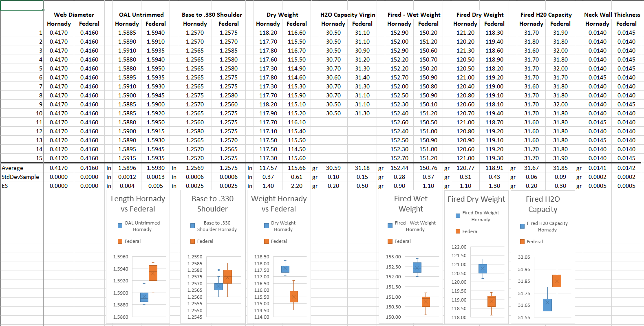
Task: Select average H2O Virgin Hornady value 30.59
Action: [333, 168]
